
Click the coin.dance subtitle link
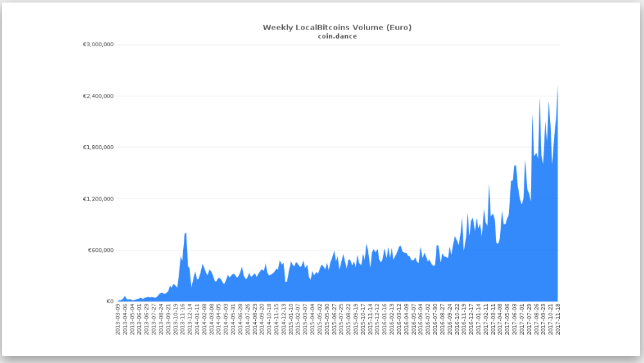point(337,37)
